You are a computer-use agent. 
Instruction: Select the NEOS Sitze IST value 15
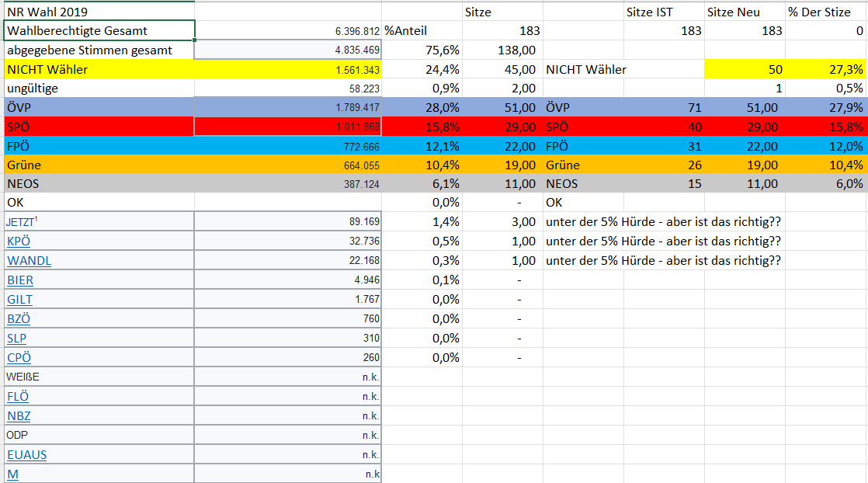point(664,183)
